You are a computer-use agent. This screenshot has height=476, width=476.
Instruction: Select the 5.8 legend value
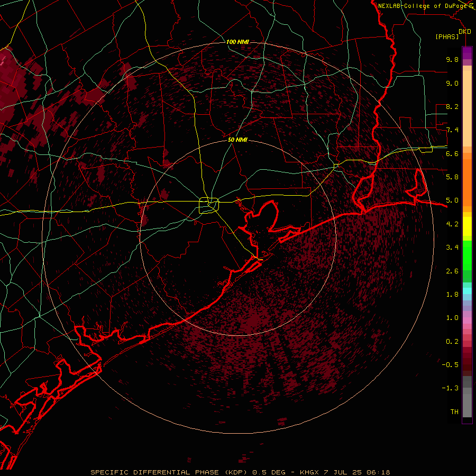[x=452, y=177]
